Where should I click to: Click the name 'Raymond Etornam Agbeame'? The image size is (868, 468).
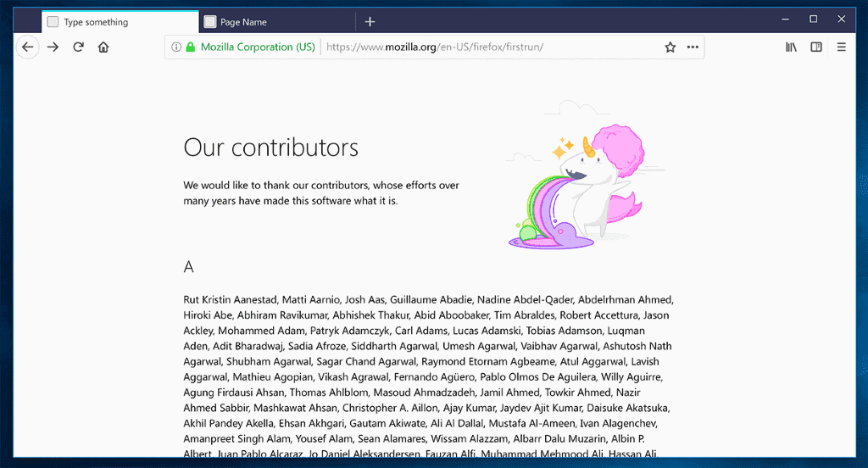(x=487, y=362)
